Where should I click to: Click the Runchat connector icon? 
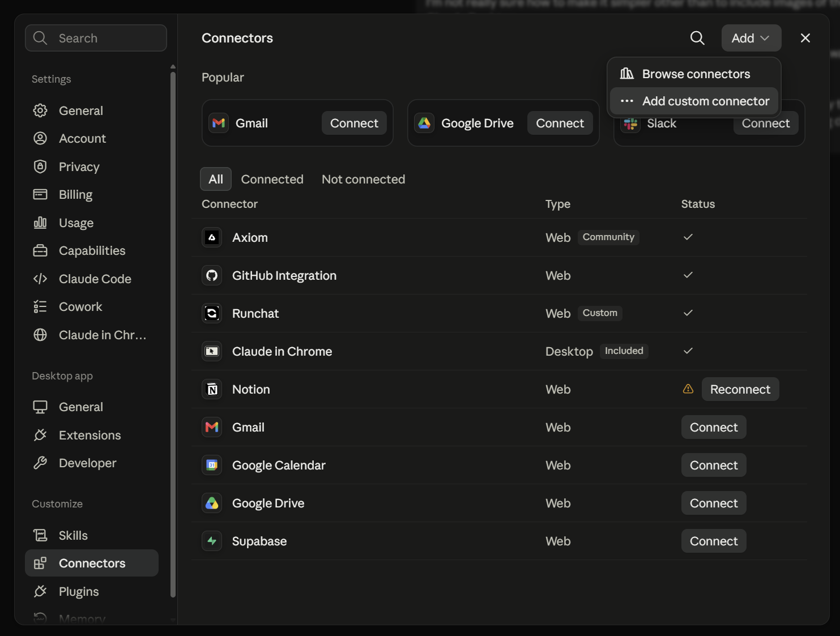click(x=212, y=313)
